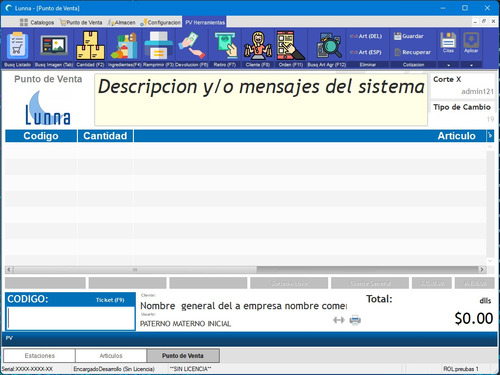Click the **SIN LICENCIA** status entry
This screenshot has width=500, height=375.
click(190, 369)
